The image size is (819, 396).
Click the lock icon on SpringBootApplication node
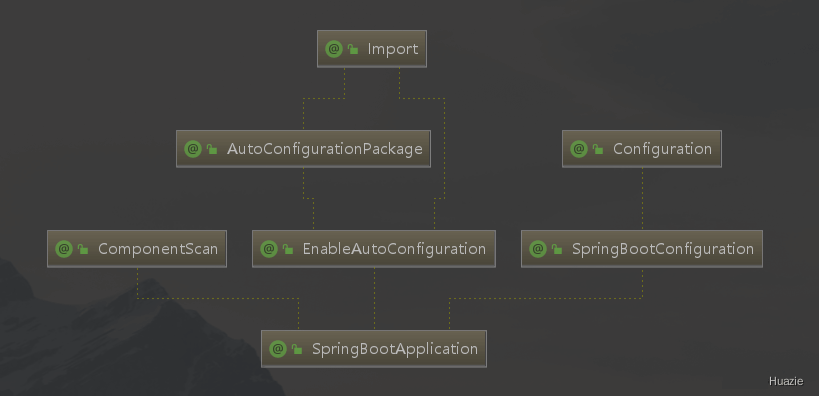pyautogui.click(x=297, y=349)
